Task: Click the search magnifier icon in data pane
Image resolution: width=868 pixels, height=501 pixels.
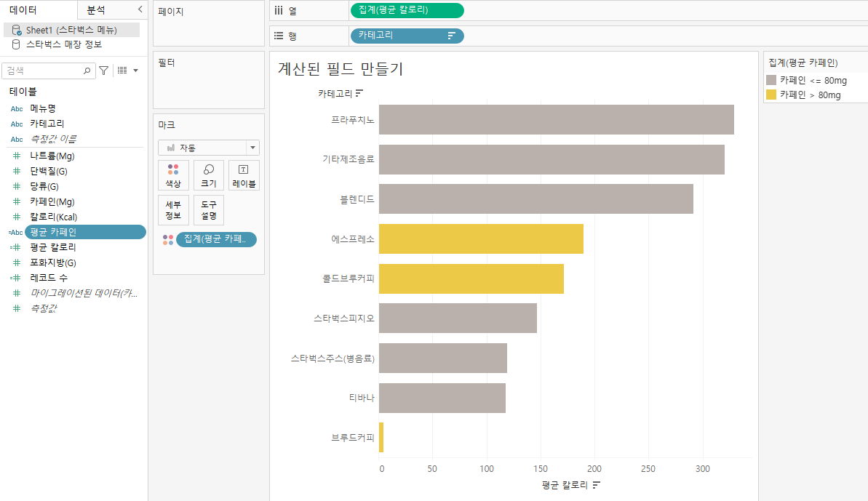Action: (x=87, y=71)
